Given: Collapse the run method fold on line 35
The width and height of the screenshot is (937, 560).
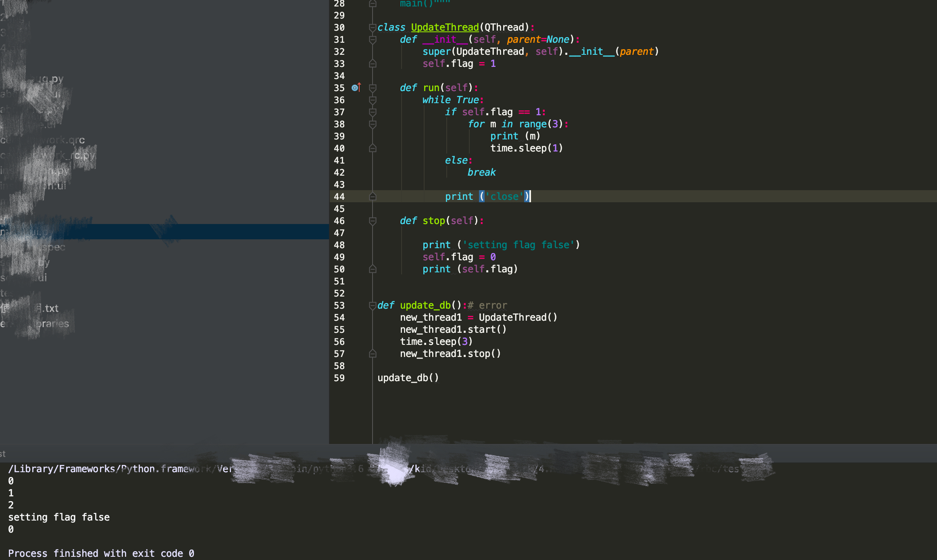Looking at the screenshot, I should (x=373, y=88).
